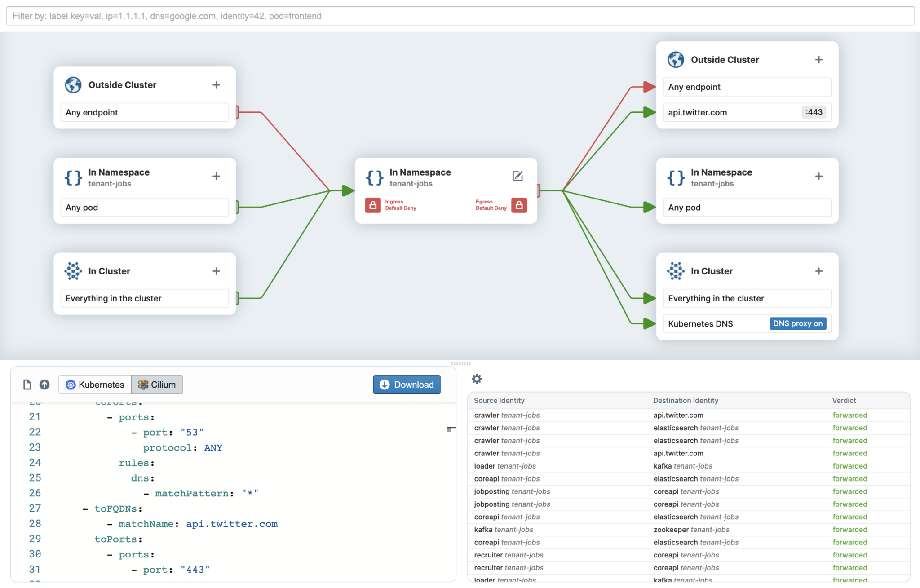Expand the right In Namespace plus button
This screenshot has width=920, height=588.
(818, 176)
